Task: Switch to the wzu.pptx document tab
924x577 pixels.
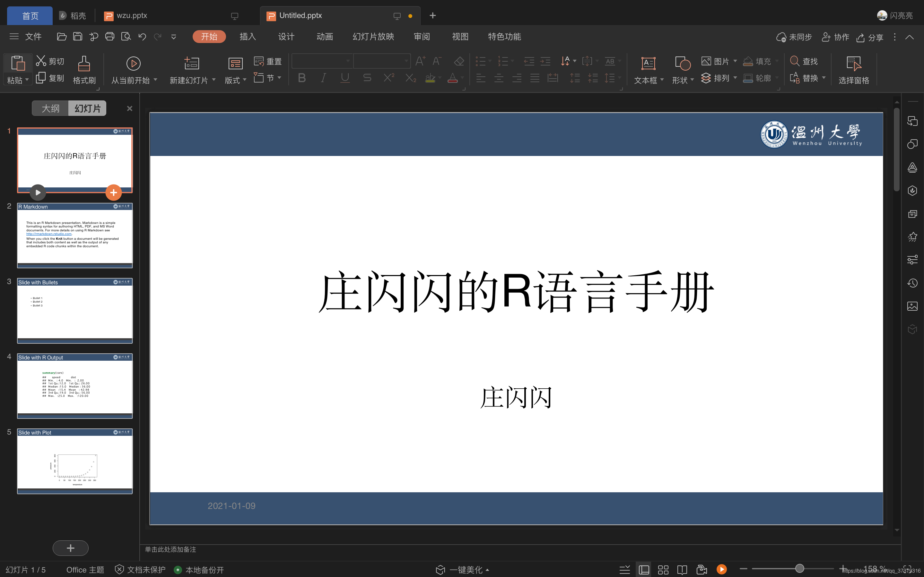Action: click(x=132, y=16)
